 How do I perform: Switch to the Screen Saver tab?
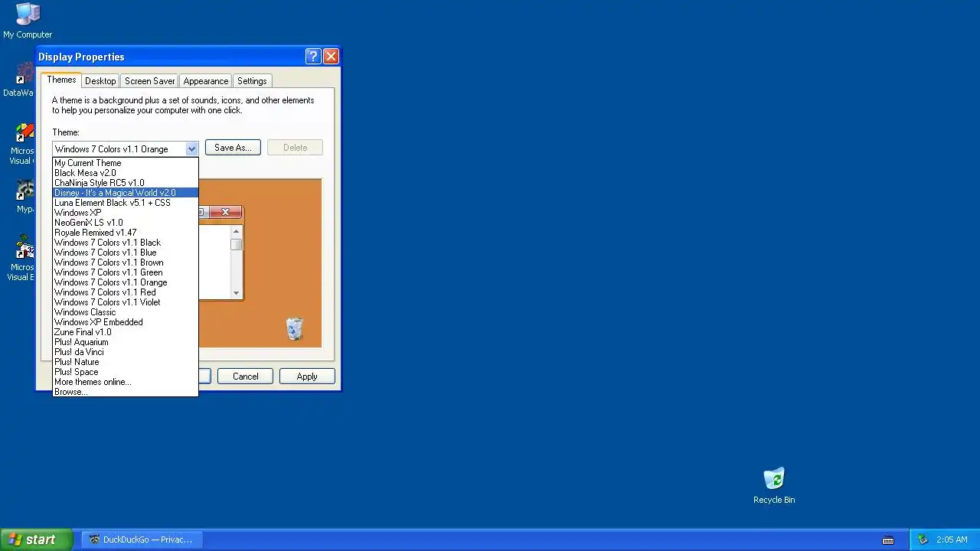(149, 81)
